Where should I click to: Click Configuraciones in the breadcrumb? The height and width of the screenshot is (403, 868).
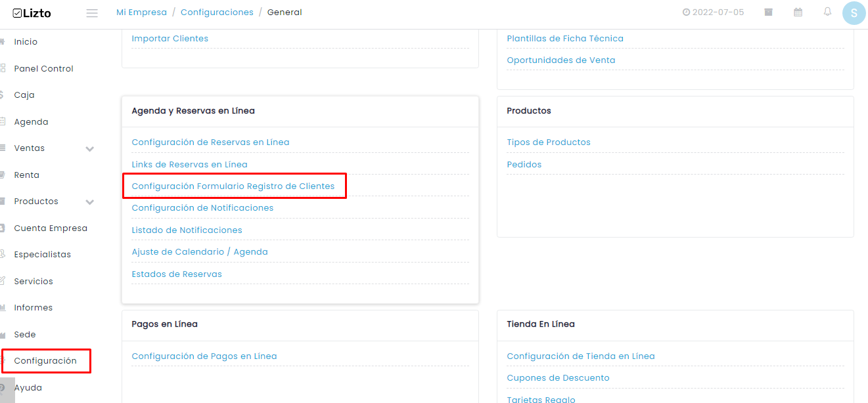click(217, 12)
